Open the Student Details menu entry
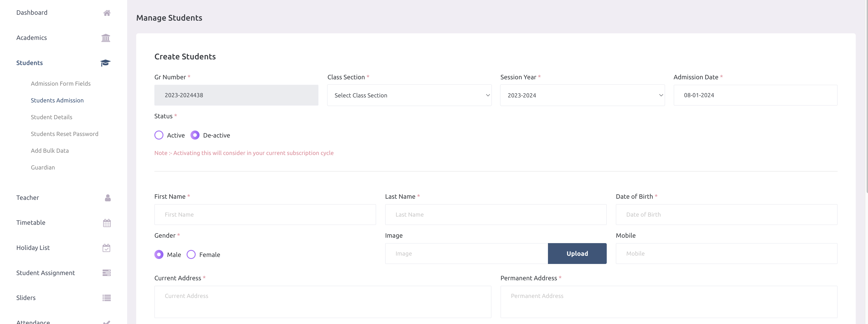 [52, 117]
